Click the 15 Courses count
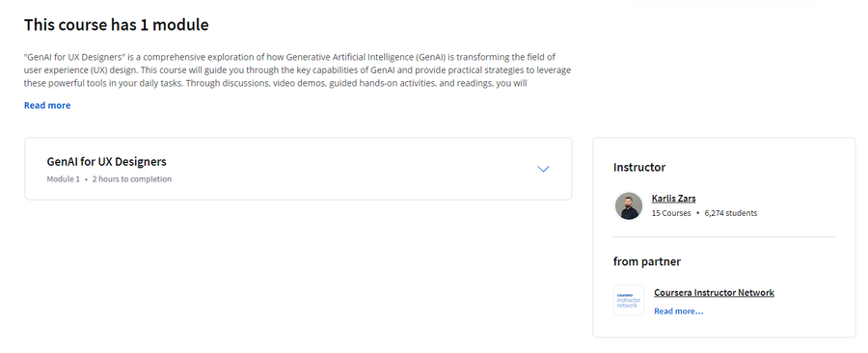The height and width of the screenshot is (353, 868). tap(671, 213)
